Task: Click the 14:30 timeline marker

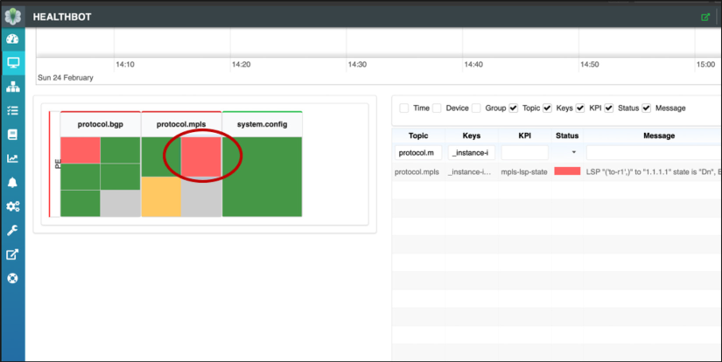Action: pyautogui.click(x=357, y=64)
